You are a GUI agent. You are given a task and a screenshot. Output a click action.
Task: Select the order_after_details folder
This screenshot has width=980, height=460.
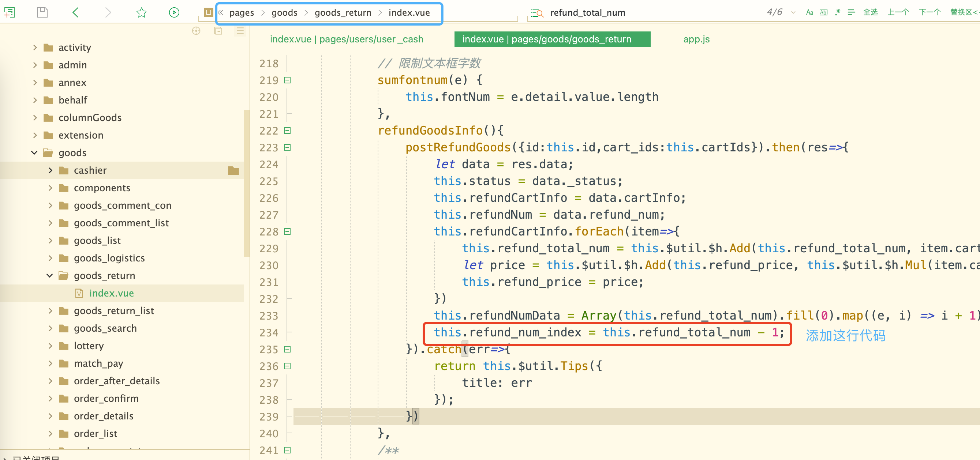[116, 381]
